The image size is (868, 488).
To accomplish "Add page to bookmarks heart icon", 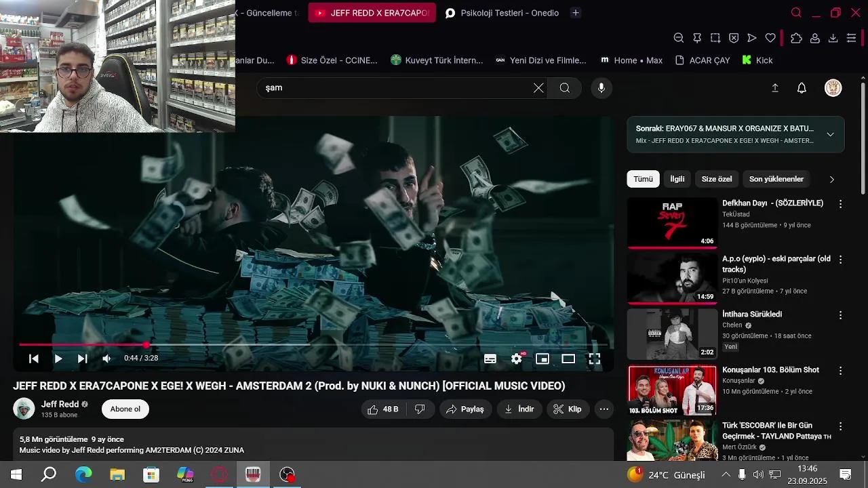I will point(770,38).
